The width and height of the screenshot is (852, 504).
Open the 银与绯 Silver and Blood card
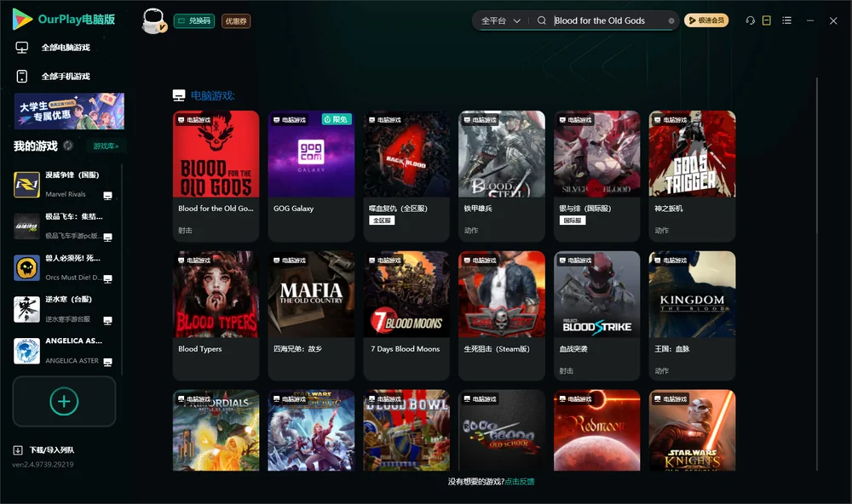point(596,176)
